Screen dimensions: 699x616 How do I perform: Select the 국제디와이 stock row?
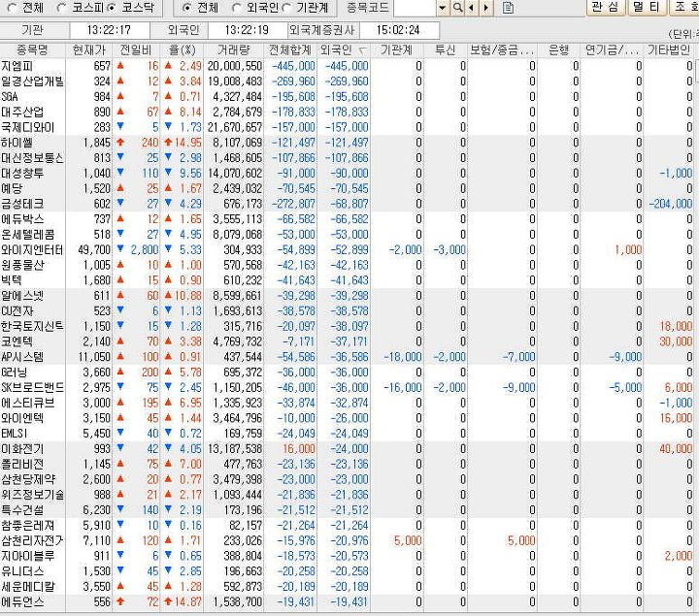347,127
